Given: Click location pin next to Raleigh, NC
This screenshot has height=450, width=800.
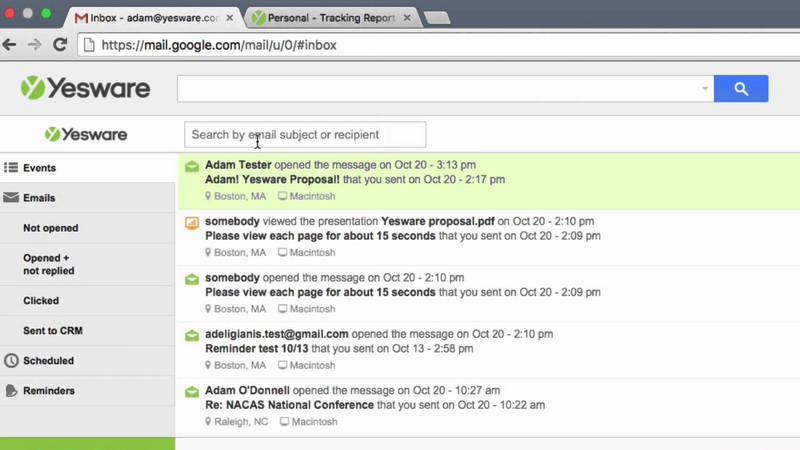Looking at the screenshot, I should tap(208, 421).
